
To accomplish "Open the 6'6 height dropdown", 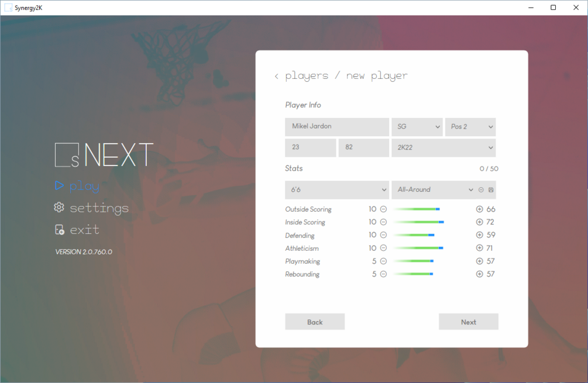I will point(337,189).
